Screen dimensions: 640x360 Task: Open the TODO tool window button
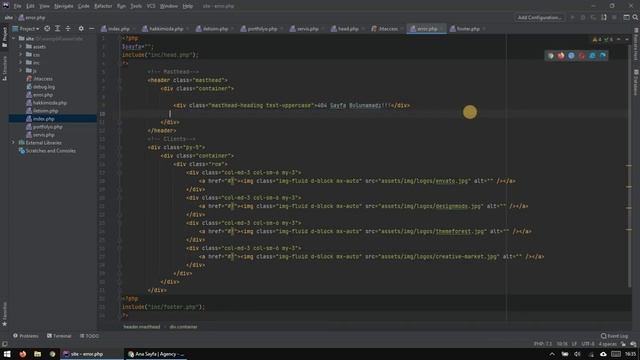coord(89,336)
